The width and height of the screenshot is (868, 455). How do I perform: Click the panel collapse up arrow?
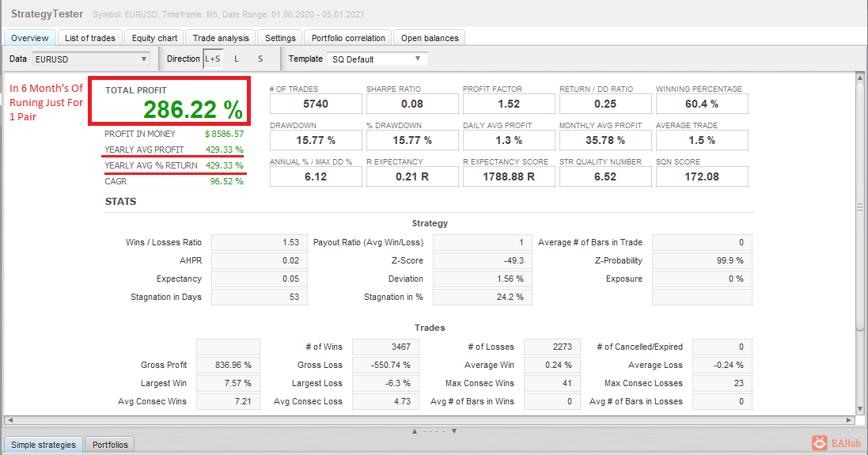[x=414, y=431]
